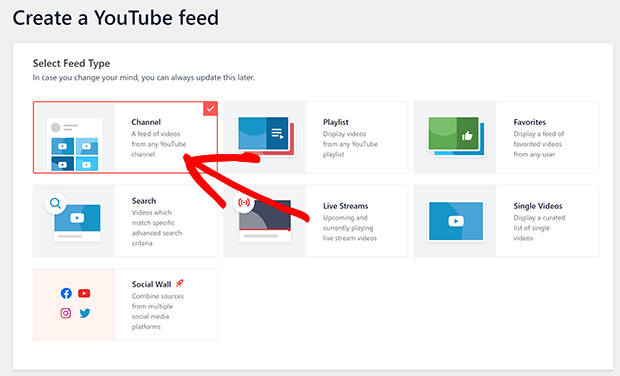
Task: Choose the Social Wall feed type
Action: point(125,304)
